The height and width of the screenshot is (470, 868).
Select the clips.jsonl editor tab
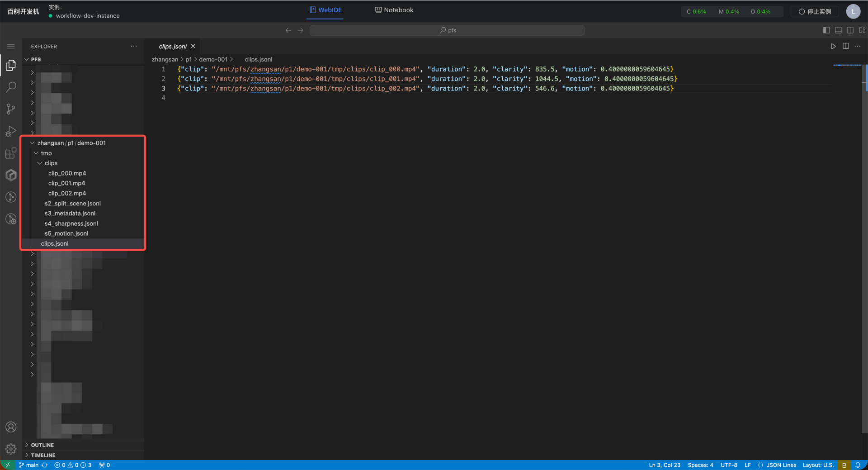[173, 46]
